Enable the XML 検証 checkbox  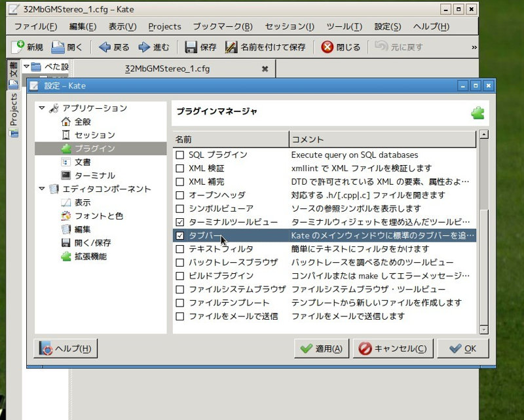tap(179, 168)
